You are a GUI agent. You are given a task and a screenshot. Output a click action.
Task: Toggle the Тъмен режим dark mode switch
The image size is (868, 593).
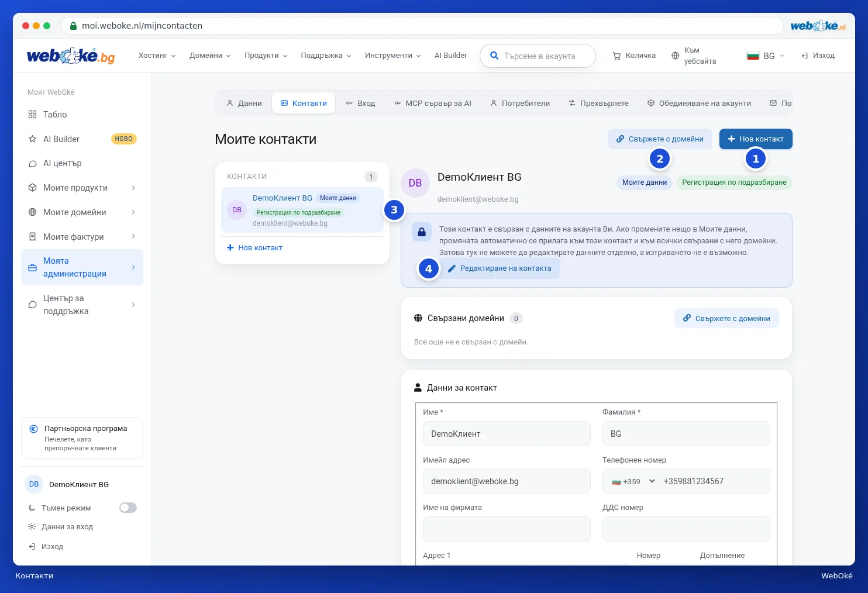point(128,508)
